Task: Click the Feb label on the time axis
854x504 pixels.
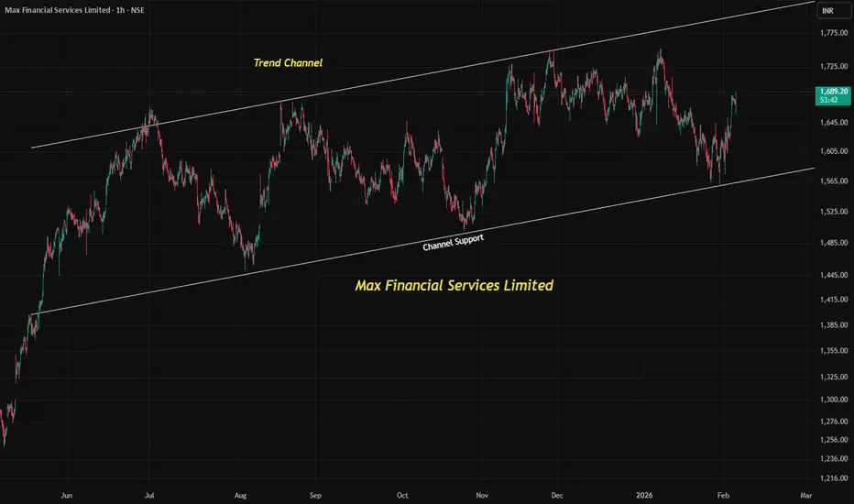Action: (x=723, y=496)
